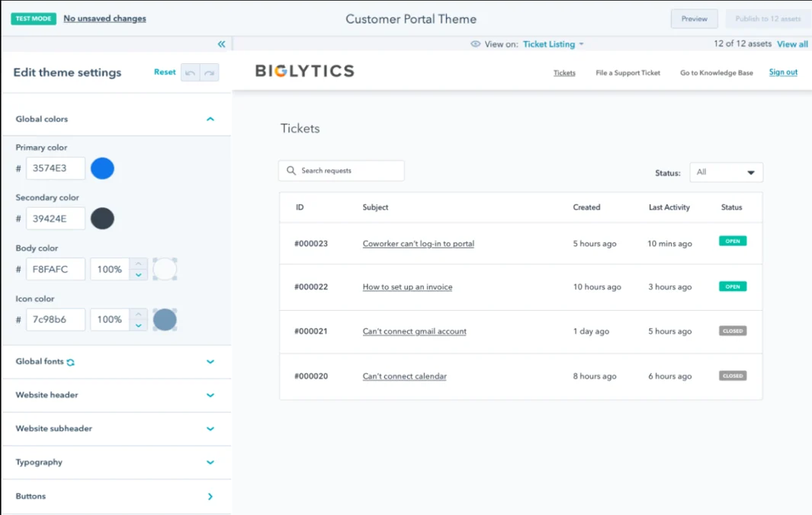812x515 pixels.
Task: Open ticket Coworker can't log-in to portal
Action: 418,243
